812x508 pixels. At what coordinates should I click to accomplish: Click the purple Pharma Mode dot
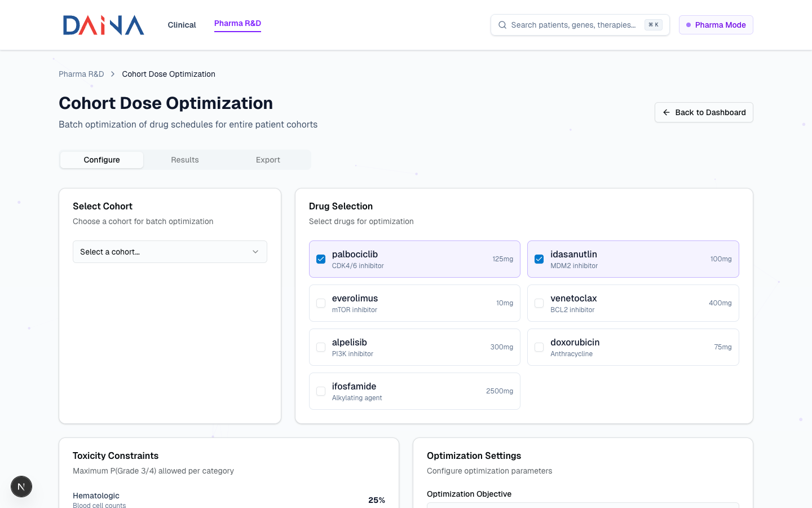[x=689, y=25]
